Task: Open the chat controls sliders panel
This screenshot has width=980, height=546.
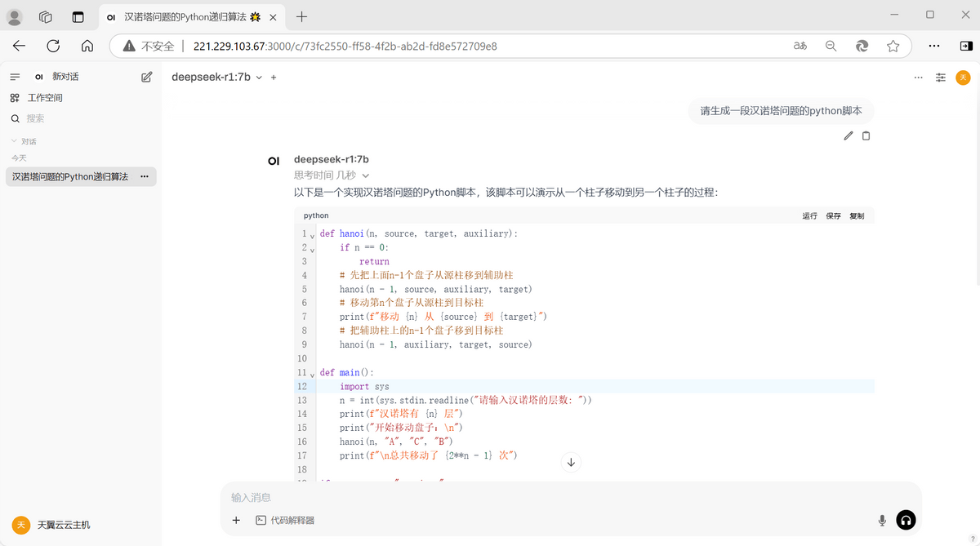Action: [x=941, y=78]
